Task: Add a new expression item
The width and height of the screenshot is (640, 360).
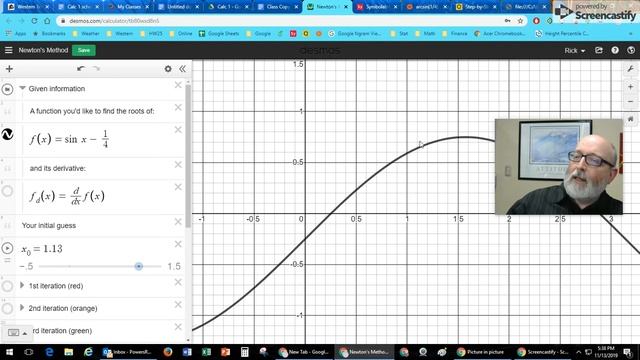Action: click(9, 69)
